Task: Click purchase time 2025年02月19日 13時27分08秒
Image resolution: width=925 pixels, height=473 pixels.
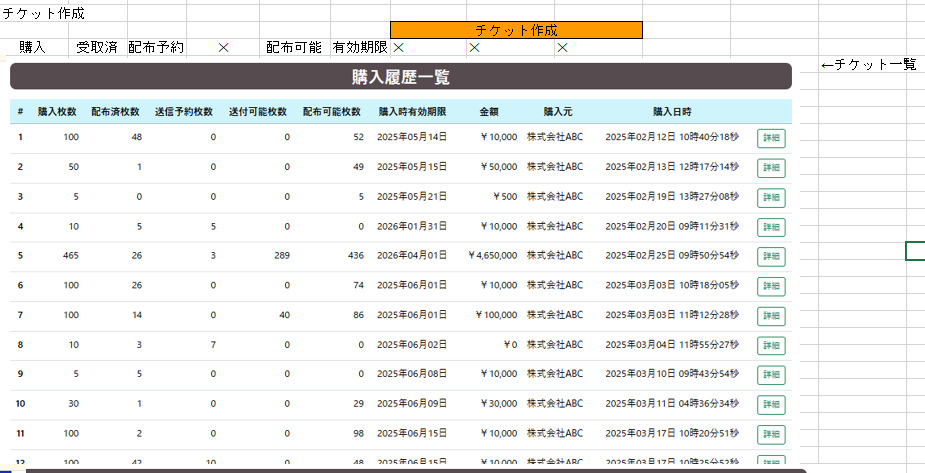Action: [672, 196]
